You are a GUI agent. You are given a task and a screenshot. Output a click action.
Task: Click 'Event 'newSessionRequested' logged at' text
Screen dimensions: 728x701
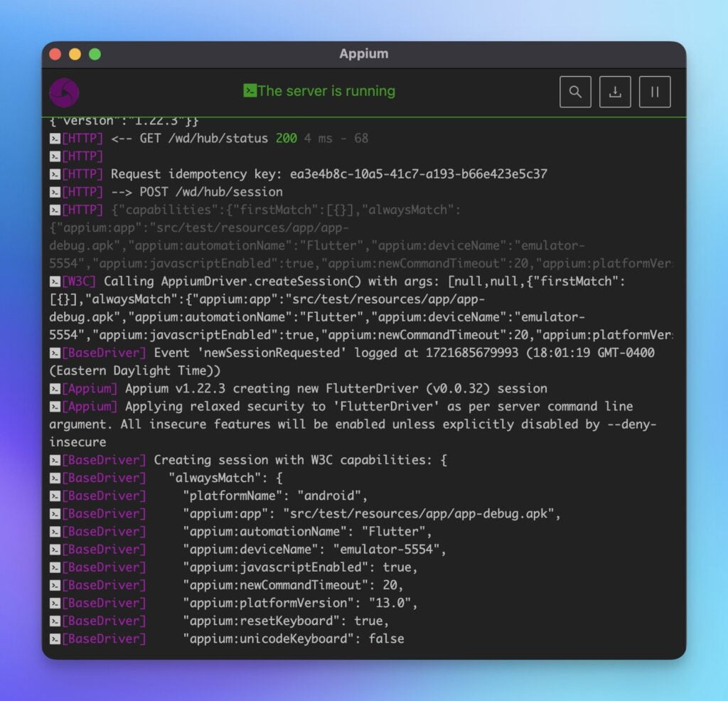pyautogui.click(x=286, y=353)
